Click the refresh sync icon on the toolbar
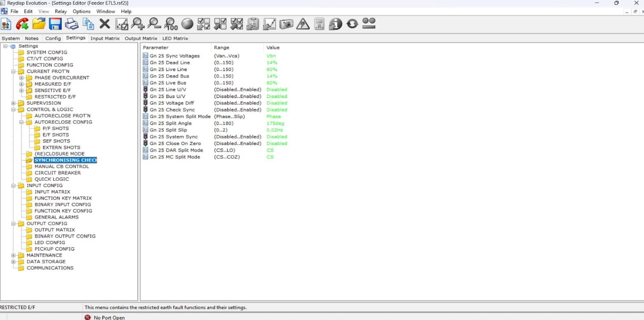The height and width of the screenshot is (320, 644). (x=352, y=24)
